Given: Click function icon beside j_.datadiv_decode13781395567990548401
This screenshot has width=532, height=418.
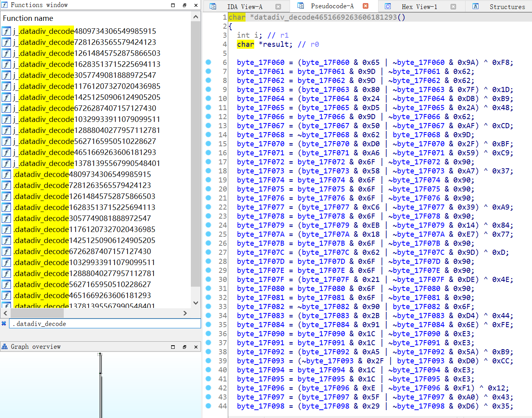Looking at the screenshot, I should (x=6, y=163).
